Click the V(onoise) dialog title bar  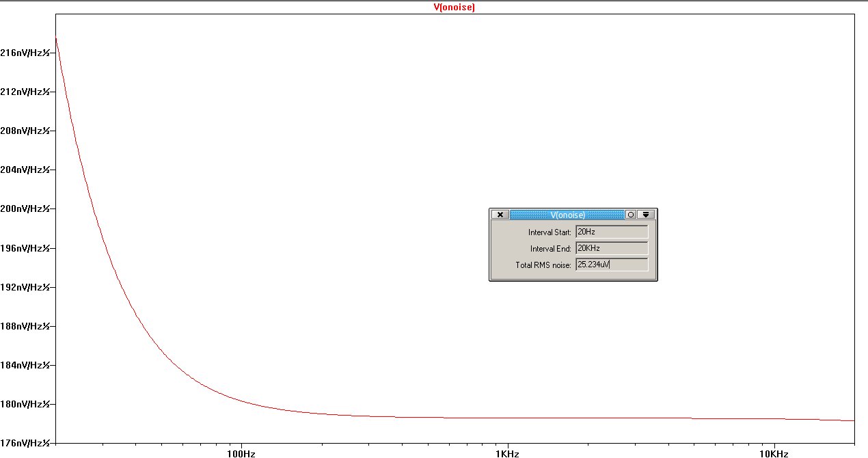(x=567, y=215)
